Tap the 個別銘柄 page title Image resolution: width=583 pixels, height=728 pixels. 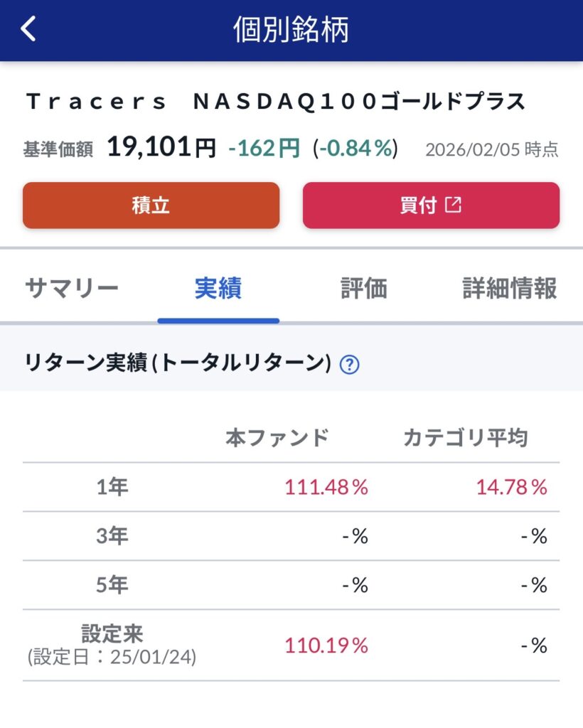[x=291, y=30]
